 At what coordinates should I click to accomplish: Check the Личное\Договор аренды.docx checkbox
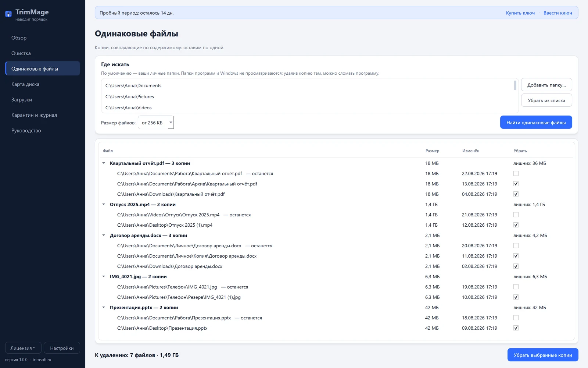(x=516, y=245)
